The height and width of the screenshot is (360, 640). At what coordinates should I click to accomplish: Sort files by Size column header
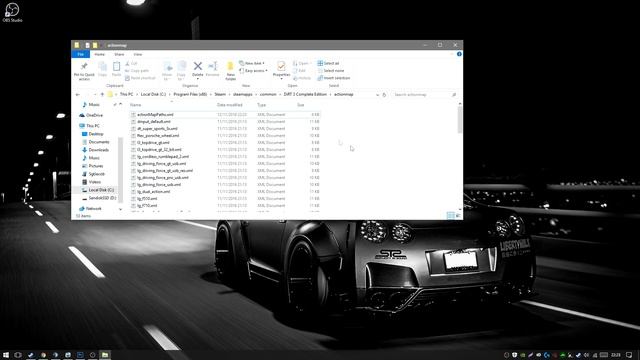tap(301, 105)
